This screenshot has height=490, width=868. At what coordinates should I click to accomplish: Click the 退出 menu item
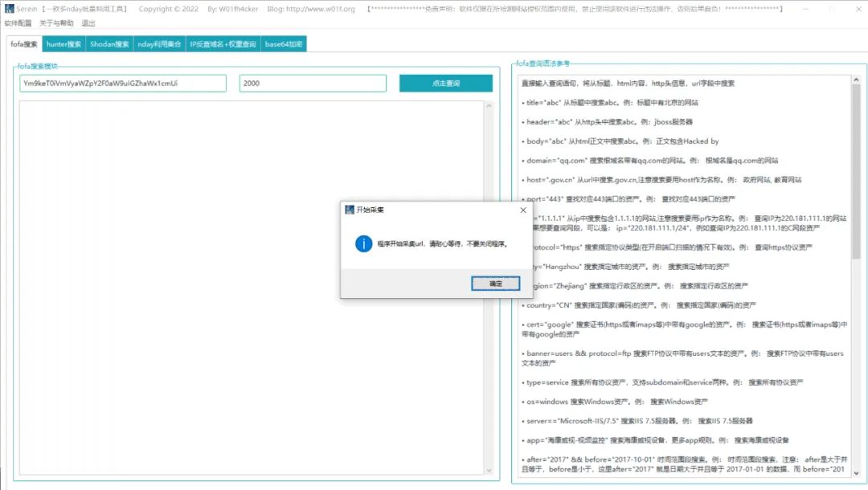[x=88, y=23]
